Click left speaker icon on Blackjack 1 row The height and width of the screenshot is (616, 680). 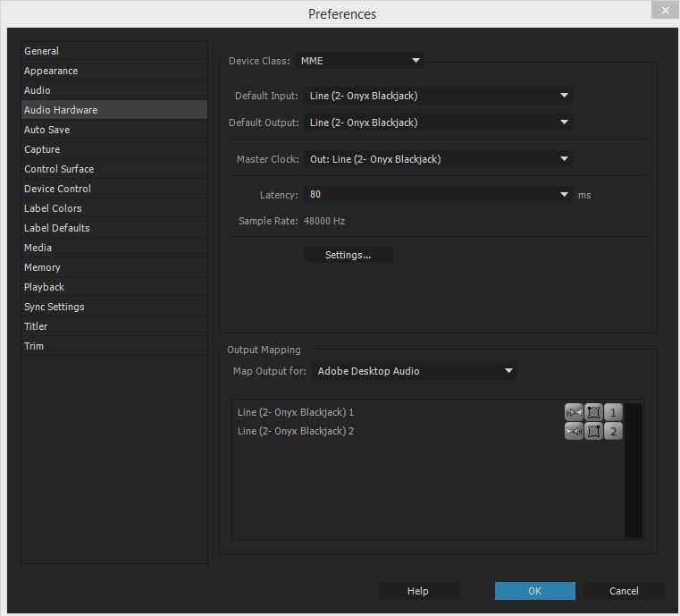pyautogui.click(x=574, y=412)
